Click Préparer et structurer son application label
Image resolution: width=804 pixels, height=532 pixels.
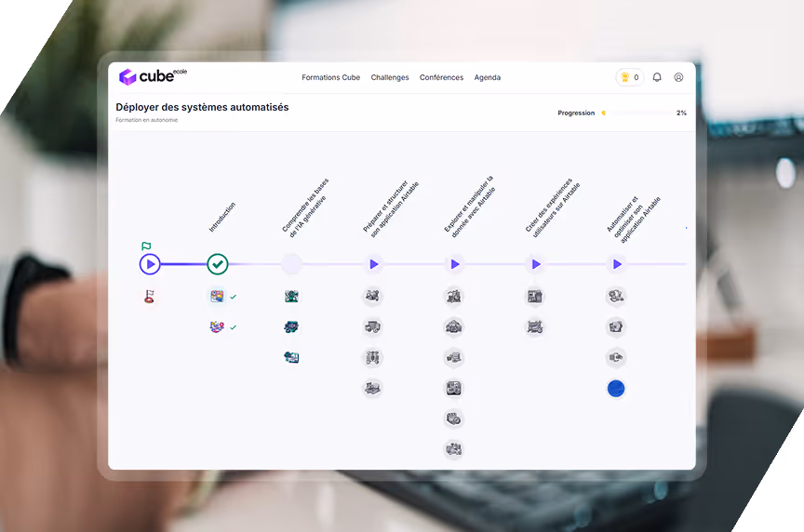[391, 208]
